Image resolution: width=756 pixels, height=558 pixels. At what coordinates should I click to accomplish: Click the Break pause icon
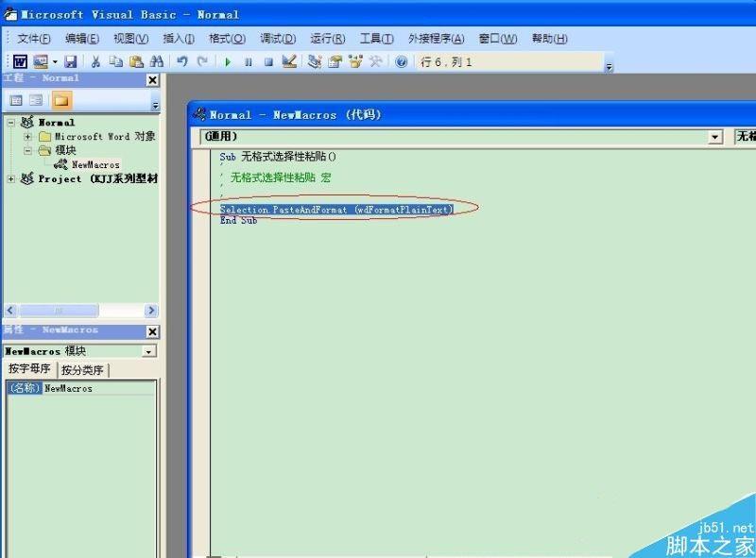247,61
